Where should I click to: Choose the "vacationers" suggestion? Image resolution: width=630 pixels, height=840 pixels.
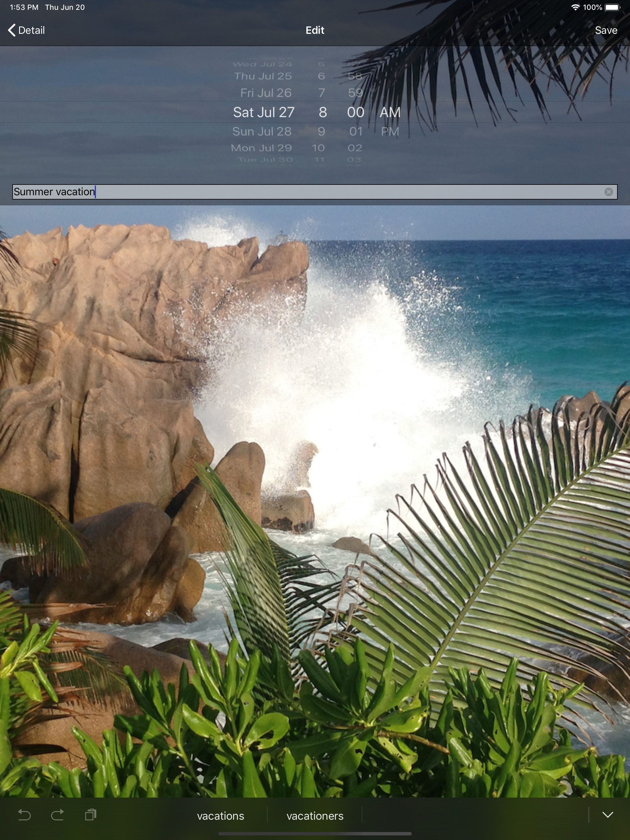click(x=315, y=816)
